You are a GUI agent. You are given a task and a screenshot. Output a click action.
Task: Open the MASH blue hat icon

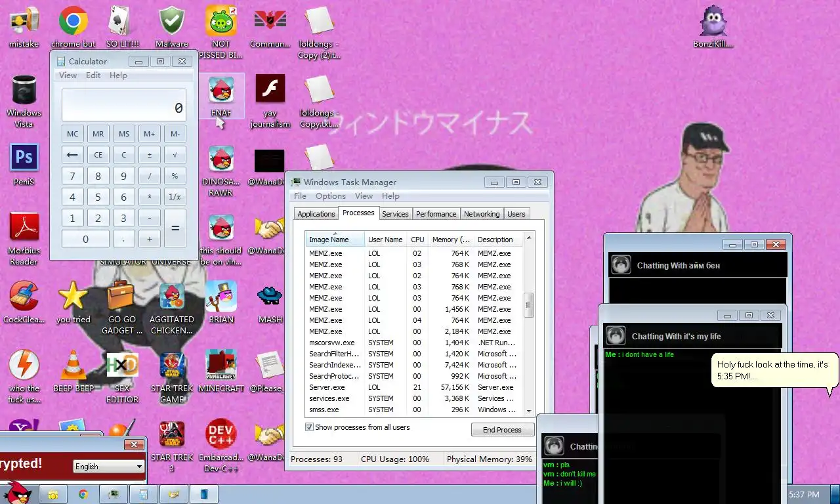tap(270, 302)
